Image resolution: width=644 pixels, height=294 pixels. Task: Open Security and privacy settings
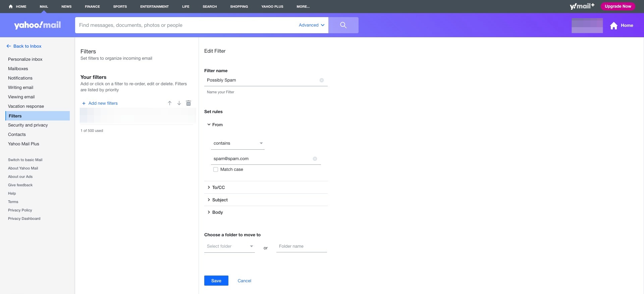click(x=28, y=125)
